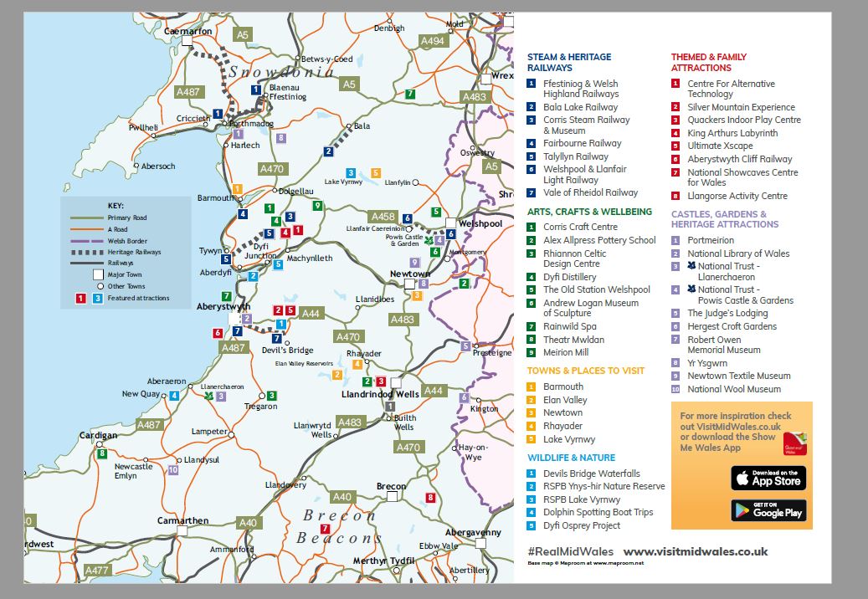
Task: Click the light blue 3 marker at Lake Vyrnwy
Action: pos(351,173)
